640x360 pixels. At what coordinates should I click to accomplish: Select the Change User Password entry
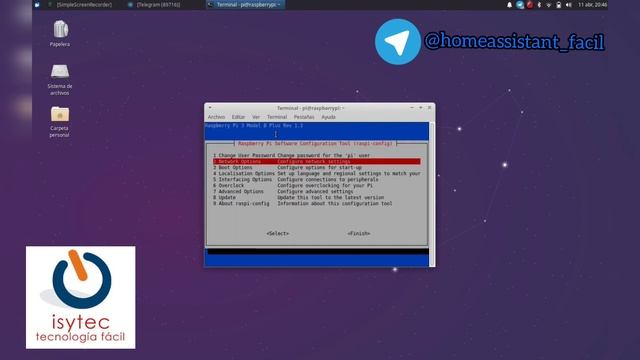click(316, 156)
